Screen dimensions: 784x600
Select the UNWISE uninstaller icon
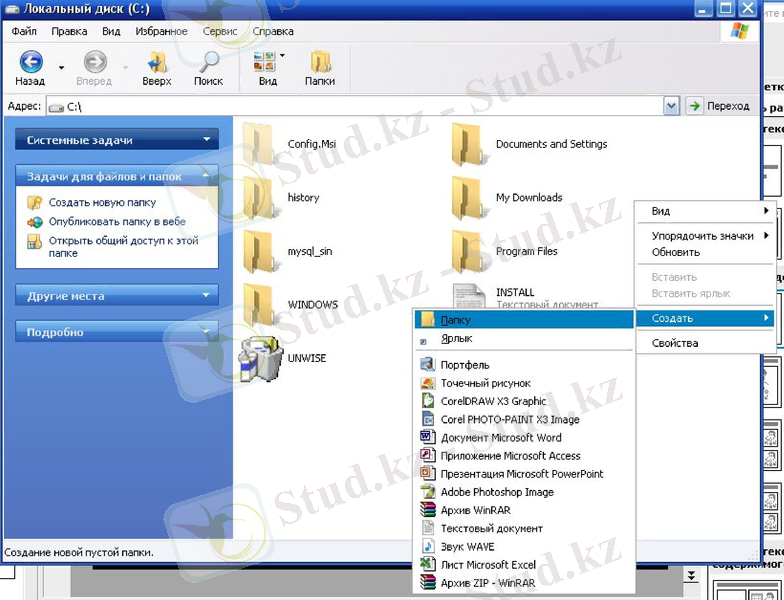(260, 358)
